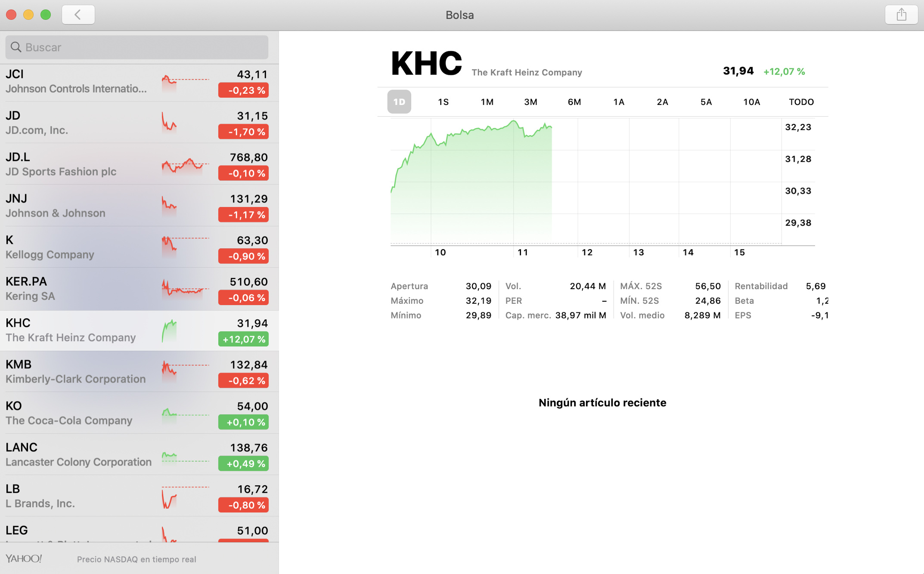Click the Precio NASDAQ en tiempo real text

coord(136,559)
